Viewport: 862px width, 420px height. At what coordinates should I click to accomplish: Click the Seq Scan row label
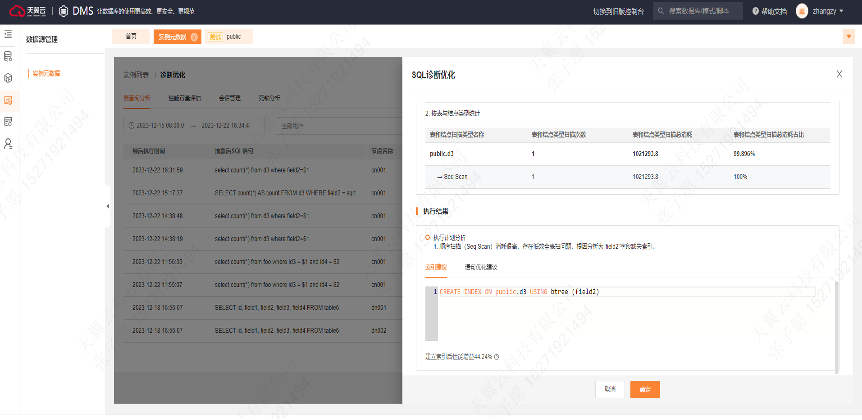tap(455, 177)
